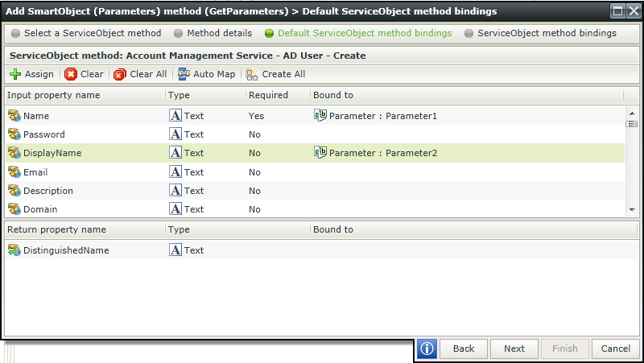The image size is (644, 363).
Task: Select the Password property text
Action: tap(44, 134)
